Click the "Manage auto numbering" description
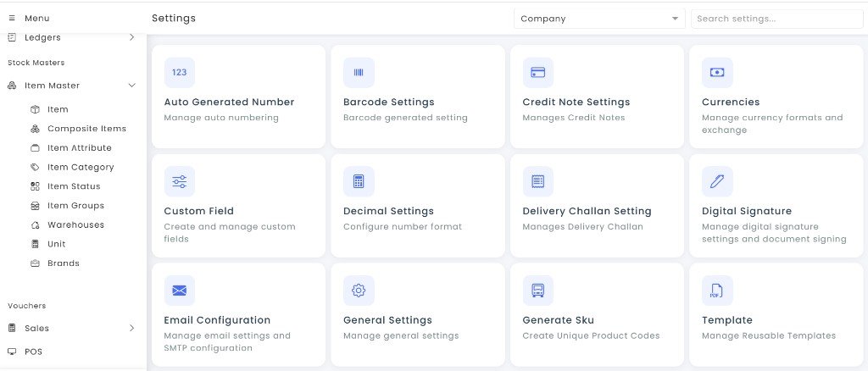 click(x=221, y=117)
